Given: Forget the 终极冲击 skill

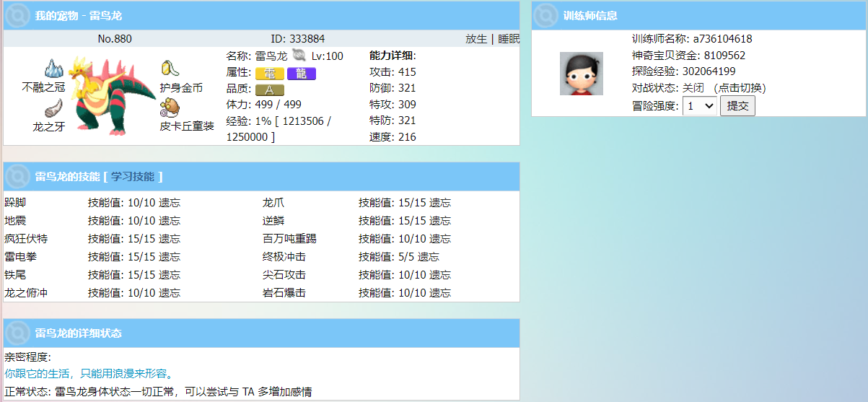Looking at the screenshot, I should point(428,257).
